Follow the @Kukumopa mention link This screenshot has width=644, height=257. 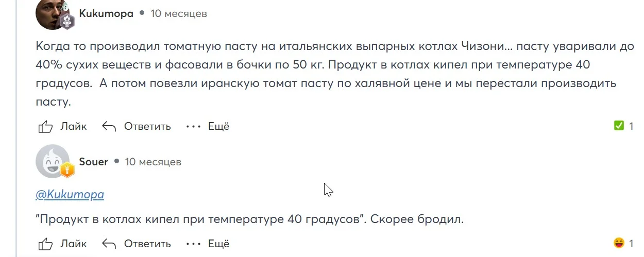point(70,195)
